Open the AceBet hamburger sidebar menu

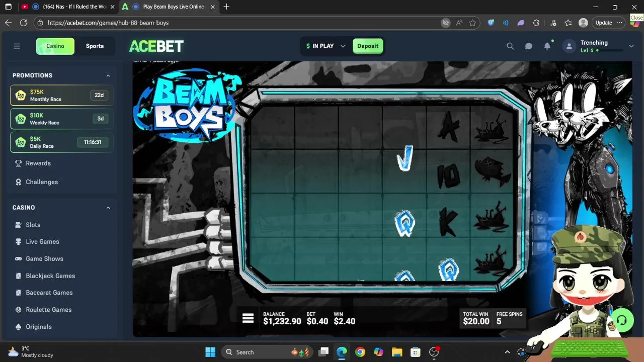coord(17,46)
